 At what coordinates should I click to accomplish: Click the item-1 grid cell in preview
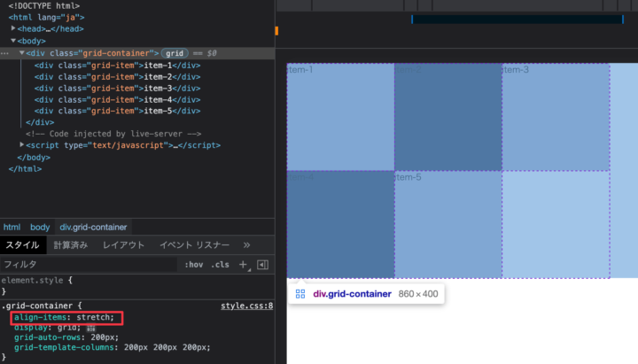(x=340, y=117)
